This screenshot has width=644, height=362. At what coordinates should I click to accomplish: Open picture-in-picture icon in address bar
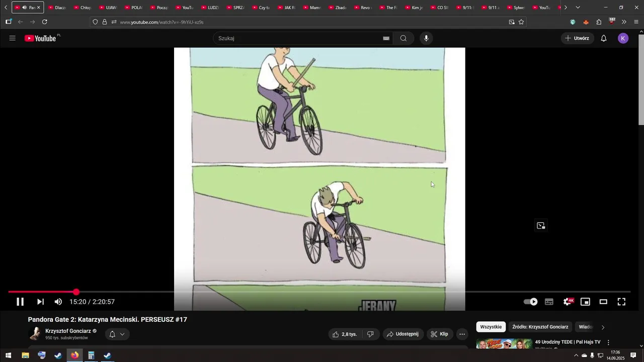tap(512, 22)
